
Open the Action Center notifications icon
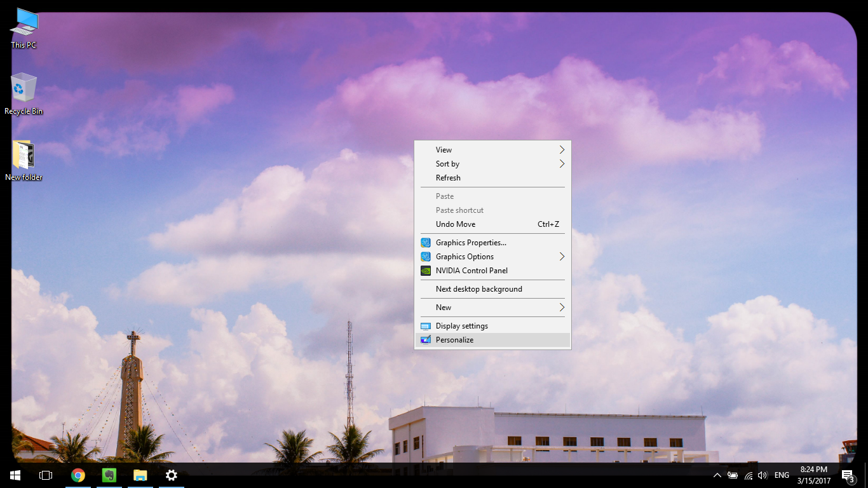coord(848,475)
